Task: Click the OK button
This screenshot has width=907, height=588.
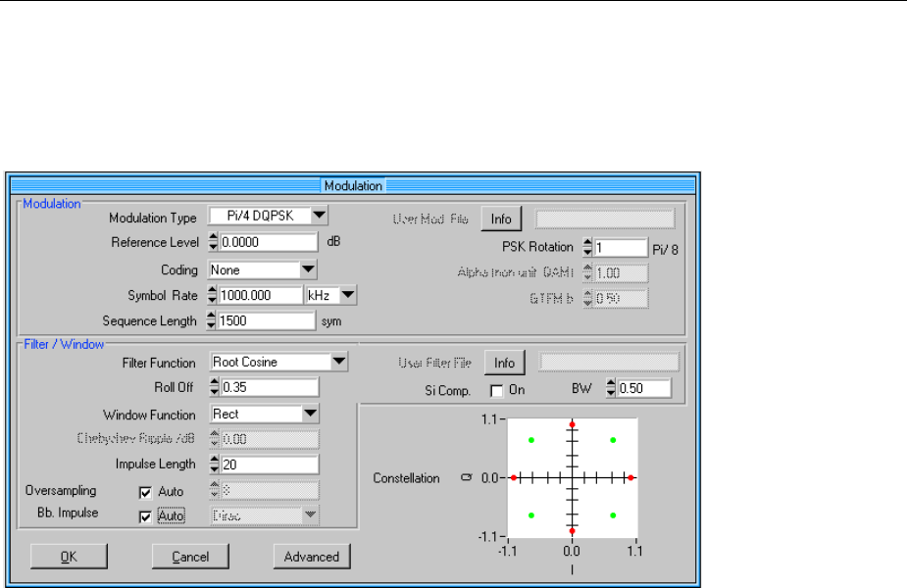Action: [x=69, y=557]
